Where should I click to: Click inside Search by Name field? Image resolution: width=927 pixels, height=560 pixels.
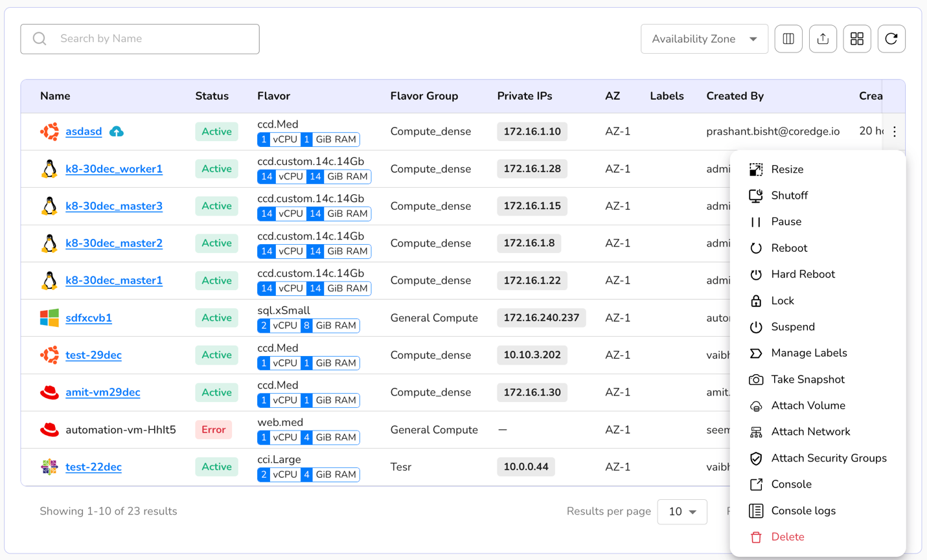click(x=155, y=39)
